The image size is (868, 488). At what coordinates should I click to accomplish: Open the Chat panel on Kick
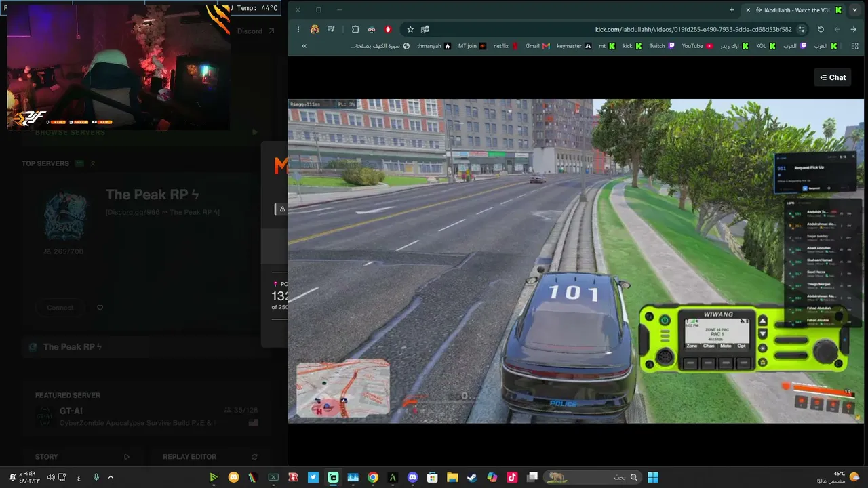pos(833,77)
